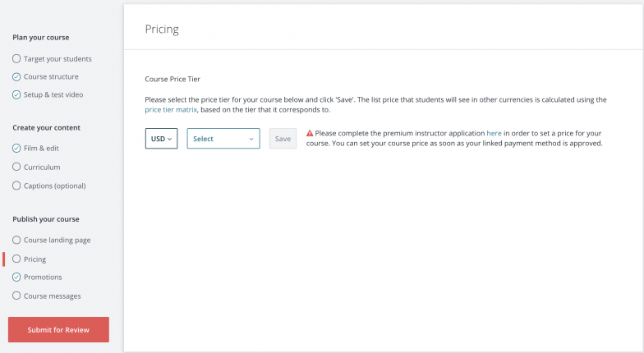Click the circle next to Course landing page
Viewport: 644px width, 353px height.
(16, 240)
